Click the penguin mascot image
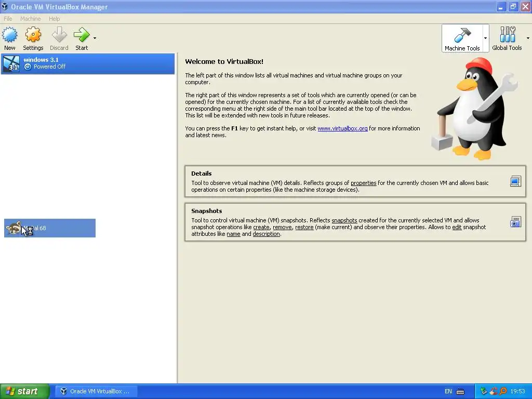Image resolution: width=532 pixels, height=399 pixels. 475,109
